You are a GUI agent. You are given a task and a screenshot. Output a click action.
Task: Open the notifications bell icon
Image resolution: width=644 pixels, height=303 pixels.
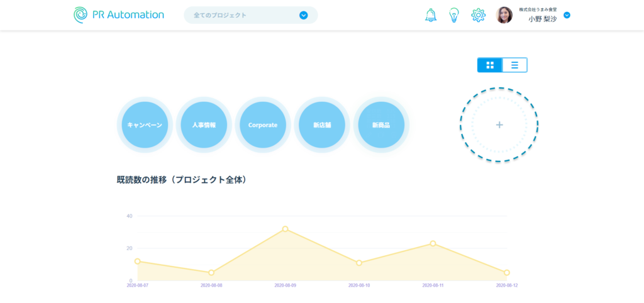[x=431, y=15]
